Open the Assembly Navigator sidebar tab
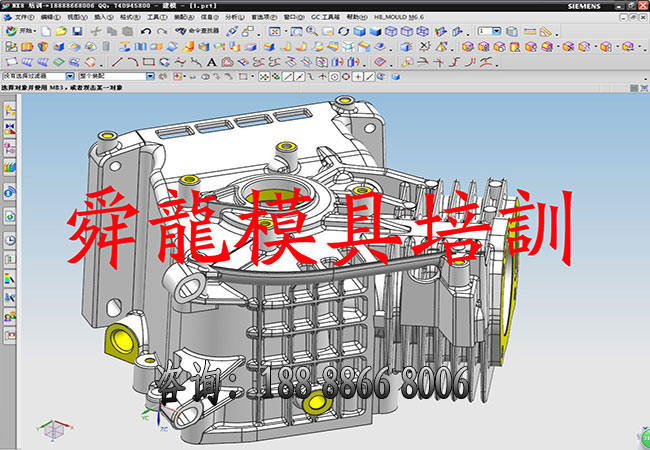The width and height of the screenshot is (650, 450). click(x=10, y=111)
